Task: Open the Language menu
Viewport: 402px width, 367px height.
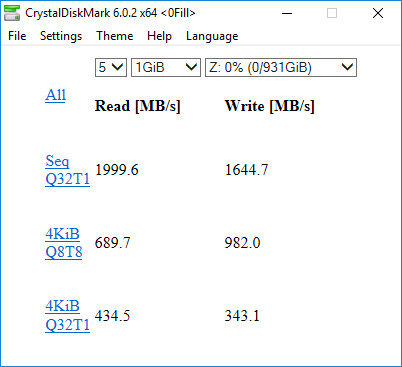Action: 212,36
